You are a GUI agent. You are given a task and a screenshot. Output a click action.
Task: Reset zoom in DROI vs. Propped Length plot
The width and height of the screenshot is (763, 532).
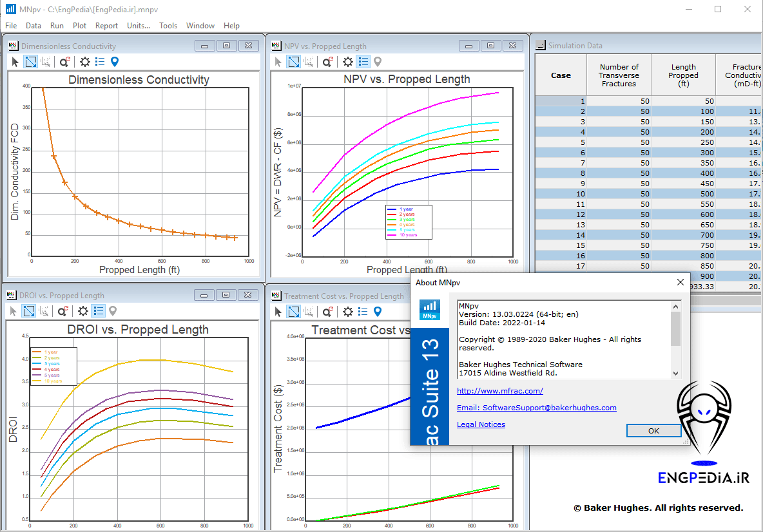(x=63, y=311)
